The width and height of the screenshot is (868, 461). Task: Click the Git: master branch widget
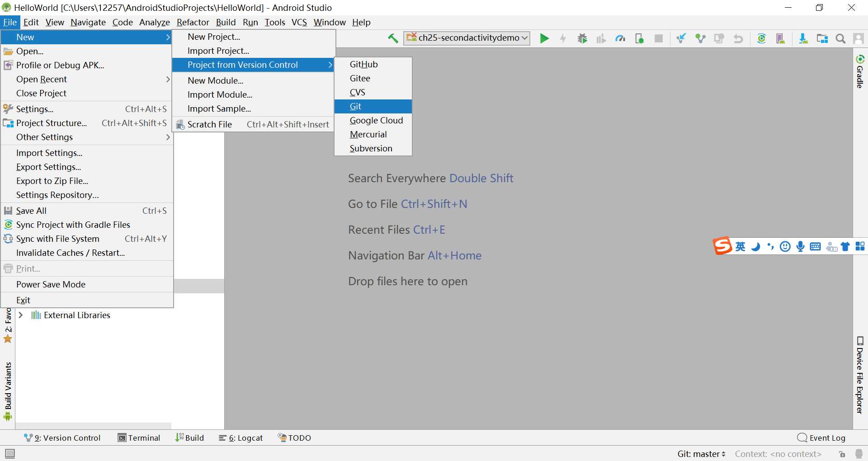701,454
